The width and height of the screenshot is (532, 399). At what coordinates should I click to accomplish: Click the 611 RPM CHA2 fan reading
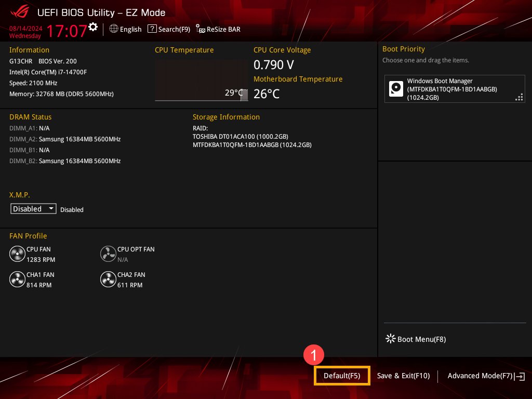coord(130,285)
